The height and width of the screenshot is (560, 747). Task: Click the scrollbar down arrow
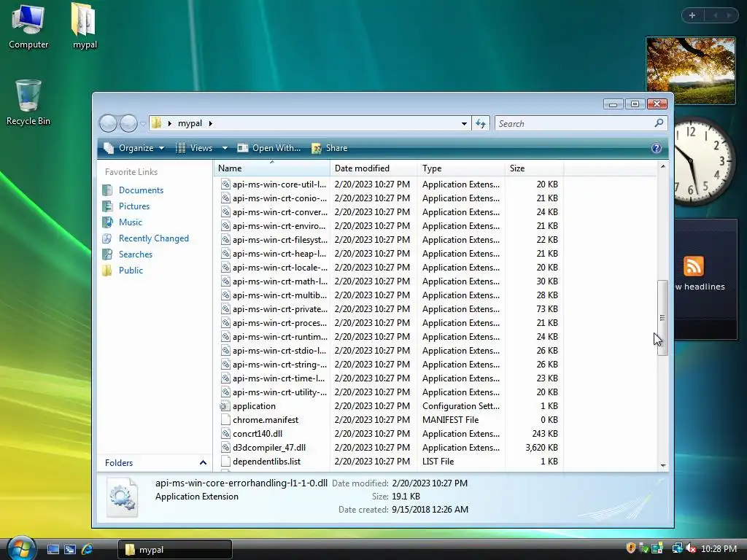(x=662, y=465)
